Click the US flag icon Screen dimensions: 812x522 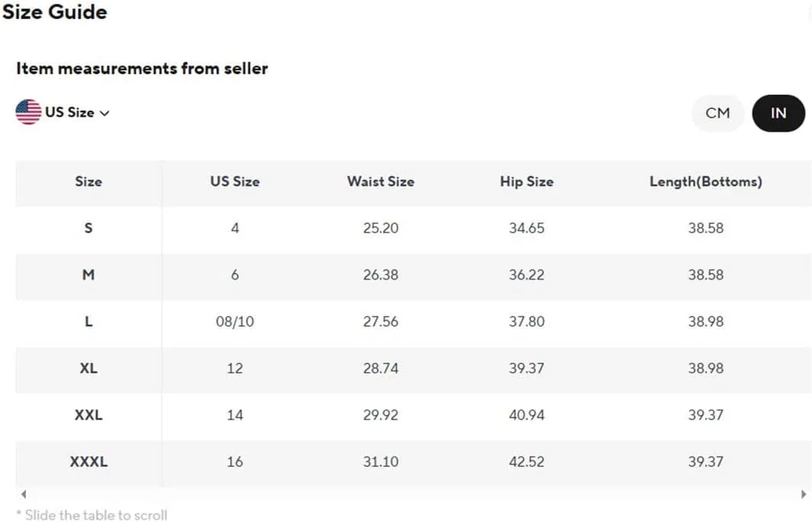click(28, 112)
